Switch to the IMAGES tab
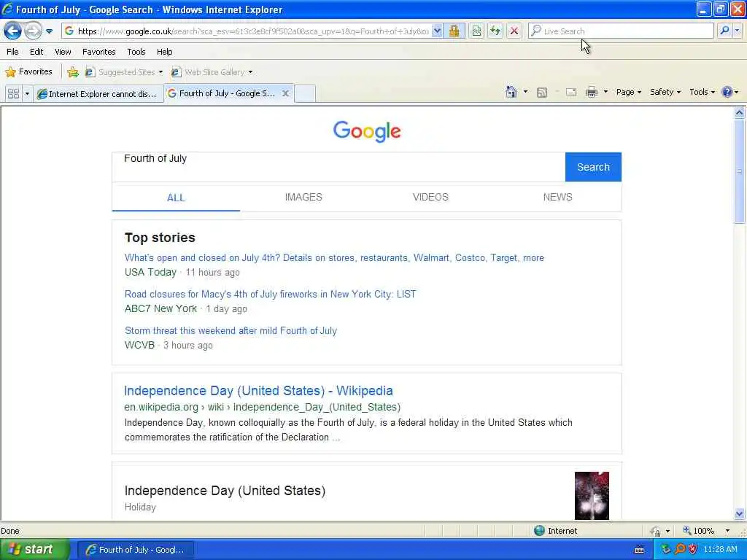The width and height of the screenshot is (747, 560). [x=303, y=197]
